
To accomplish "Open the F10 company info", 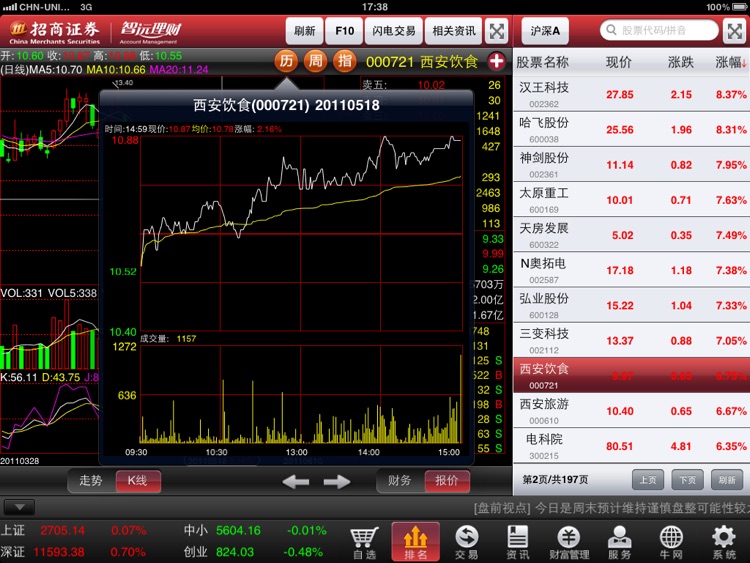I will tap(344, 31).
